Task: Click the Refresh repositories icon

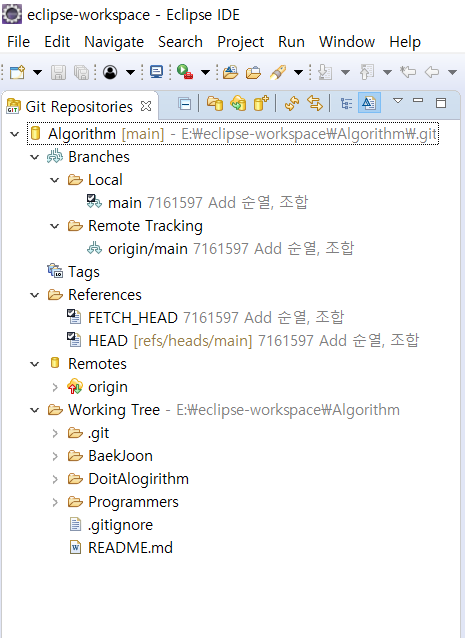Action: pos(292,103)
